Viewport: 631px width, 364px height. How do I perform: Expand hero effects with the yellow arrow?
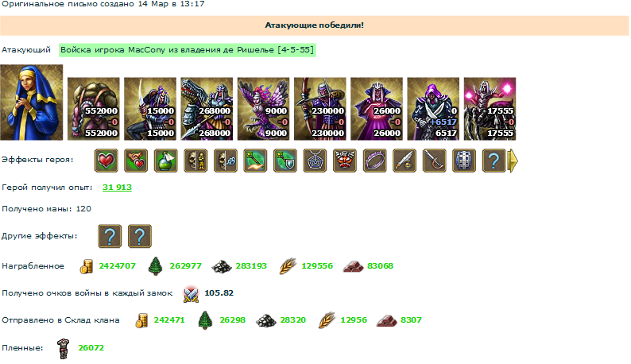(x=513, y=161)
